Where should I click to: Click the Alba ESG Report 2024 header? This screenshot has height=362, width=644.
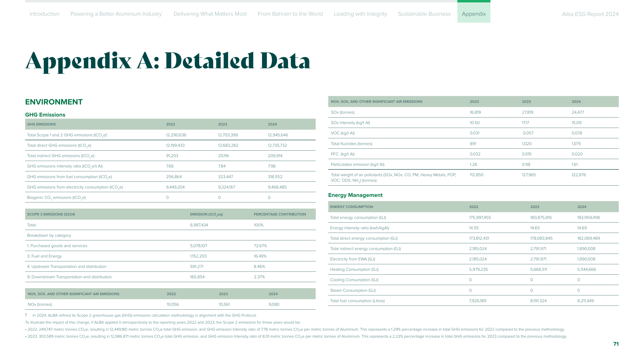pos(590,14)
